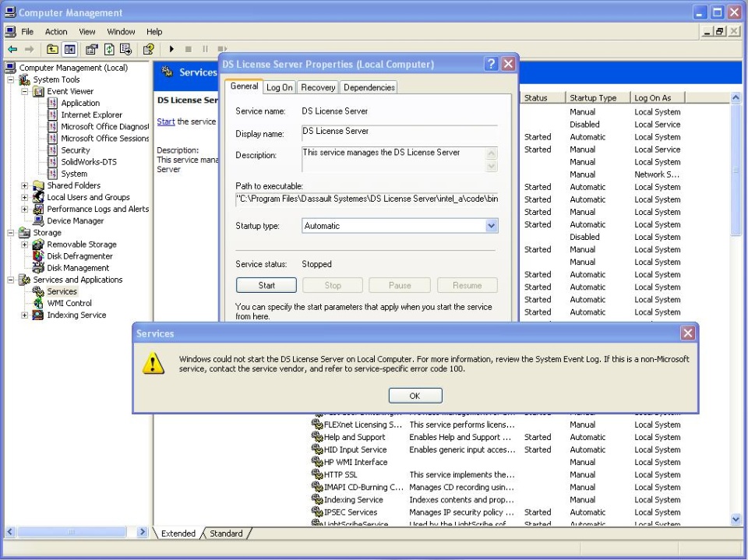Click the properties dialog help question icon
This screenshot has height=560, width=748.
[491, 64]
